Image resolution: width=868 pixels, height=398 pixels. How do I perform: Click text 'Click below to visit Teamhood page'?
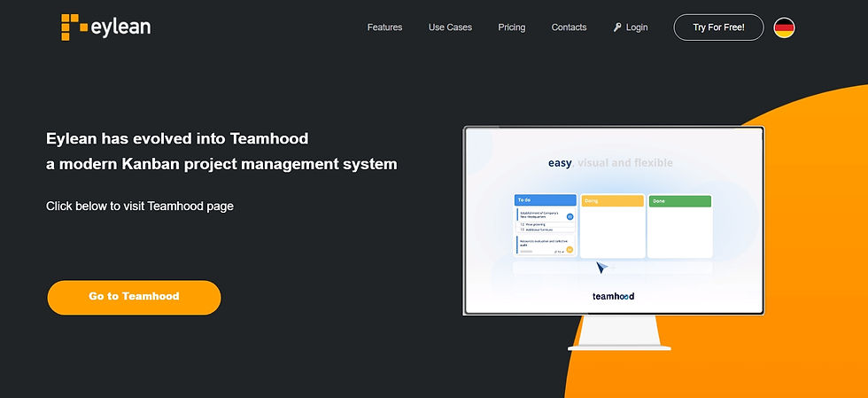click(140, 207)
